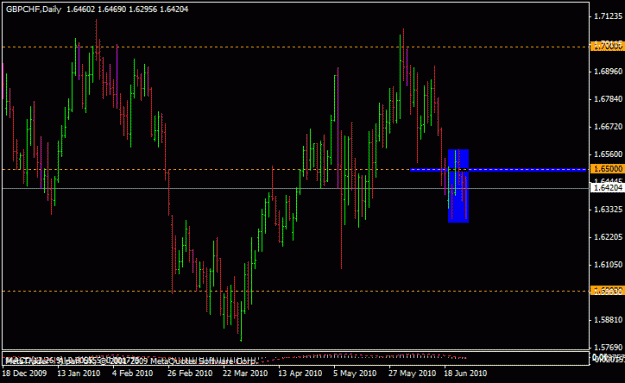Click the 1.62205 price axis label
The image size is (625, 383).
coord(608,237)
